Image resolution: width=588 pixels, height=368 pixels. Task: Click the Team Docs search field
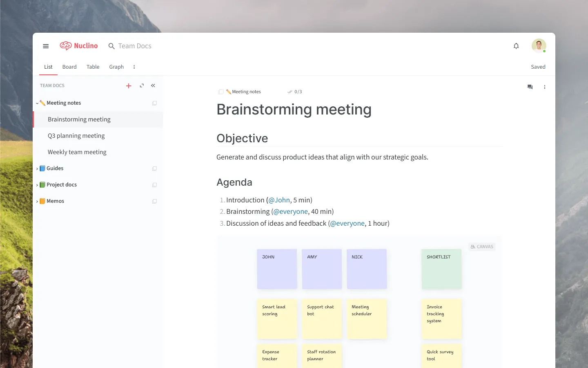(x=134, y=46)
